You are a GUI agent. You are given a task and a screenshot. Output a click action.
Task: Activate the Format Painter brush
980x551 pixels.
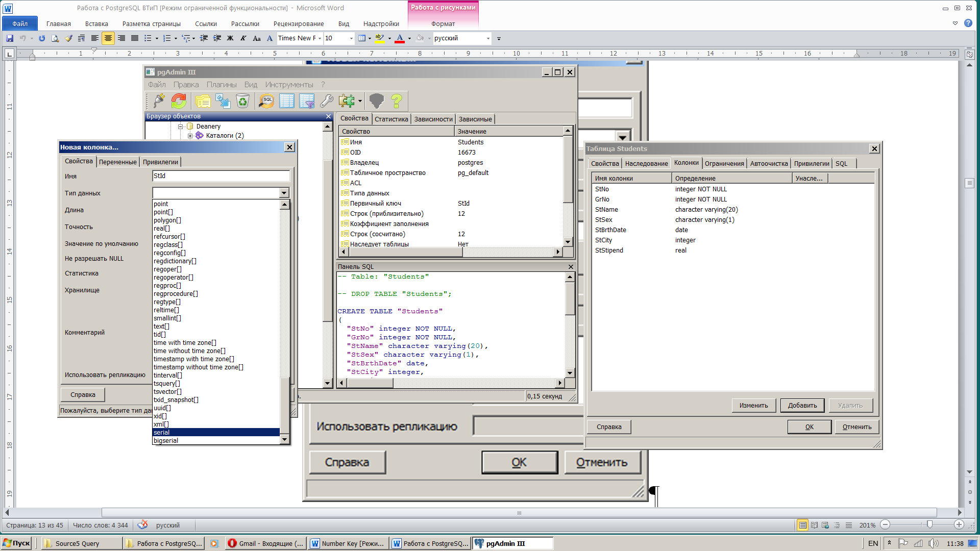(68, 38)
